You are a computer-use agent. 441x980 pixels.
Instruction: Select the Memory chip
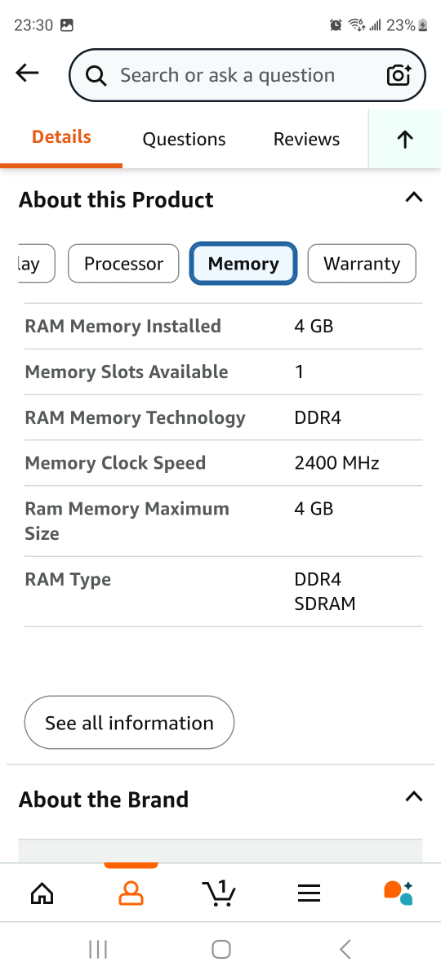(x=243, y=264)
